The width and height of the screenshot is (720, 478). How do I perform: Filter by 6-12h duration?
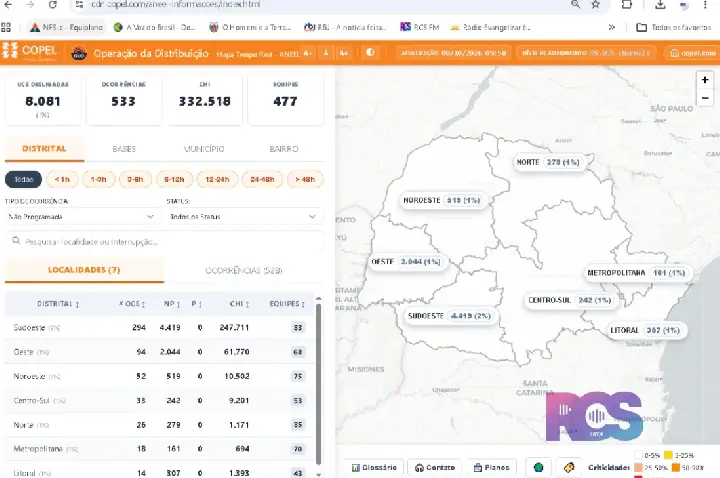point(174,179)
